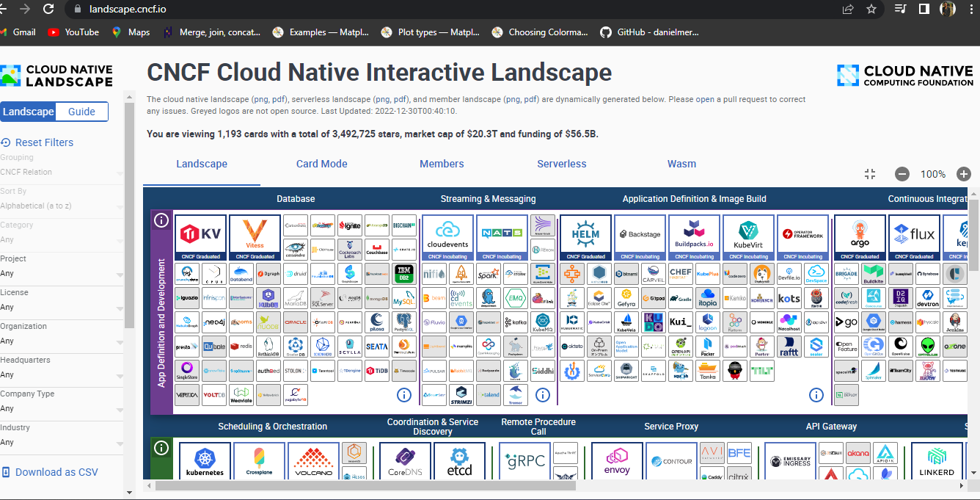Open the Sort By Alphabetical dropdown
Viewport: 980px width, 500px height.
point(62,206)
